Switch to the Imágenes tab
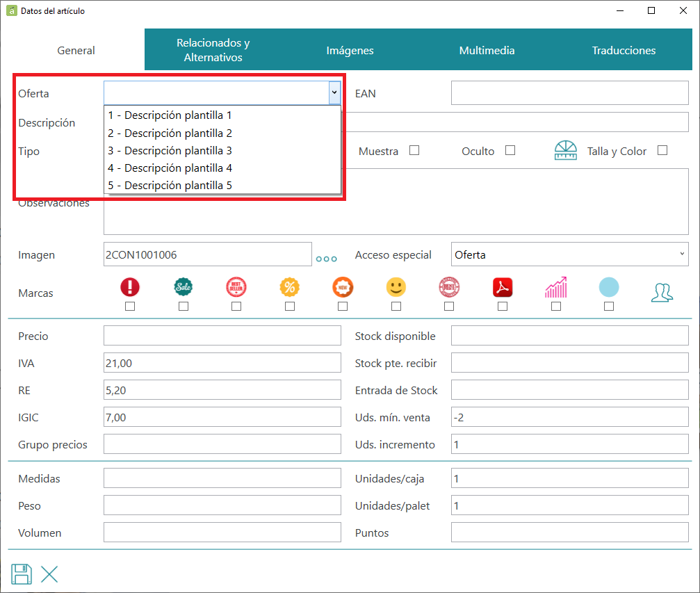700x593 pixels. pos(350,50)
